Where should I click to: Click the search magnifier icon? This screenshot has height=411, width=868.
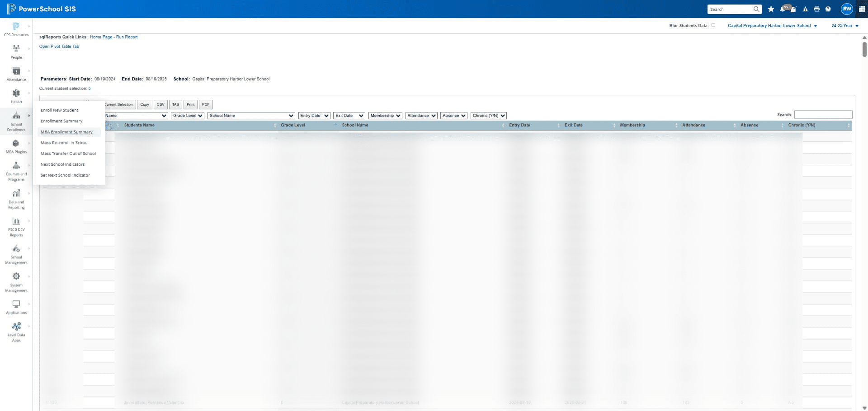click(756, 9)
